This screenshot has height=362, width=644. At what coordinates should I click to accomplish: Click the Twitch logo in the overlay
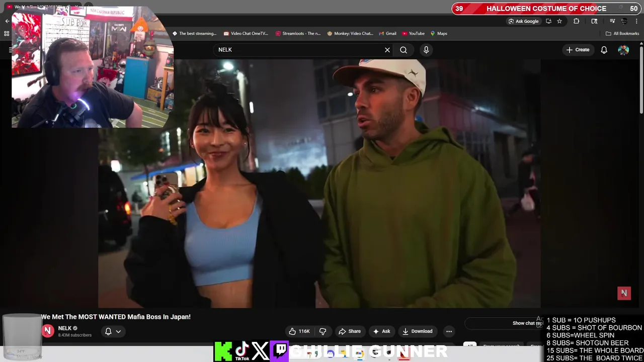[280, 351]
